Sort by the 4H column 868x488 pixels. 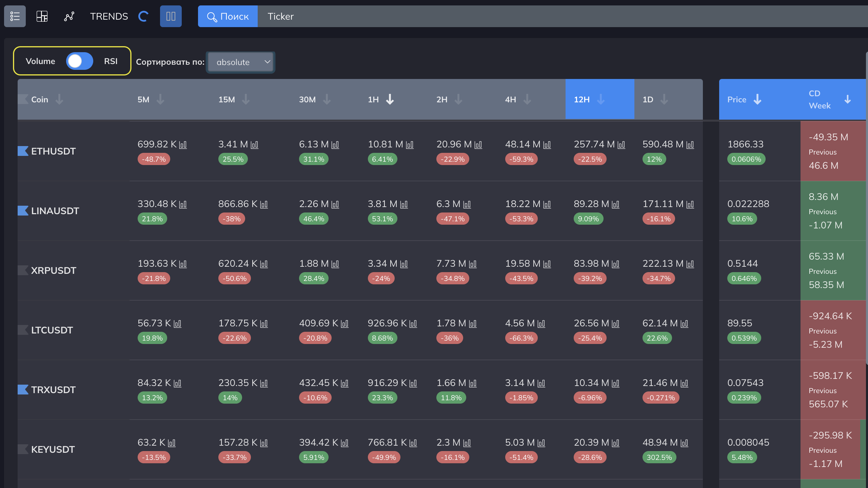click(x=527, y=99)
